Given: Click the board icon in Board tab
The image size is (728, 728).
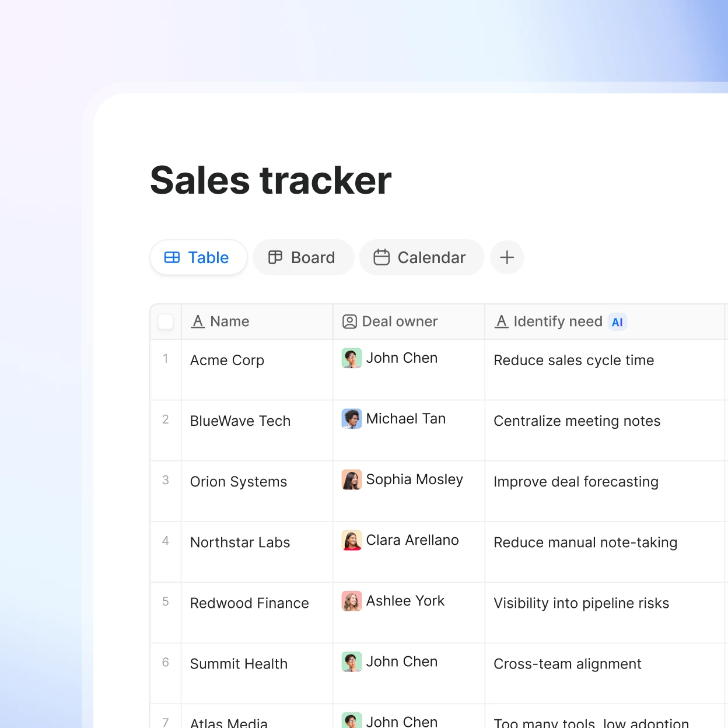Looking at the screenshot, I should tap(275, 257).
